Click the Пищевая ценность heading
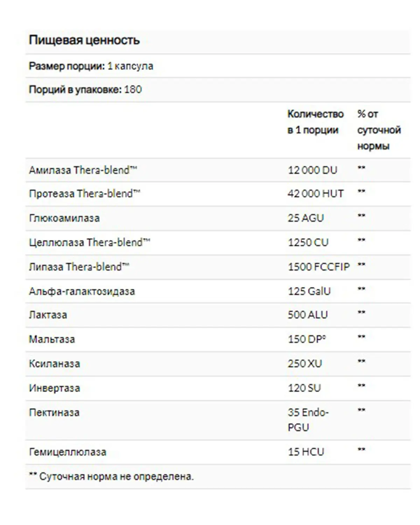Image resolution: width=420 pixels, height=525 pixels. [84, 40]
